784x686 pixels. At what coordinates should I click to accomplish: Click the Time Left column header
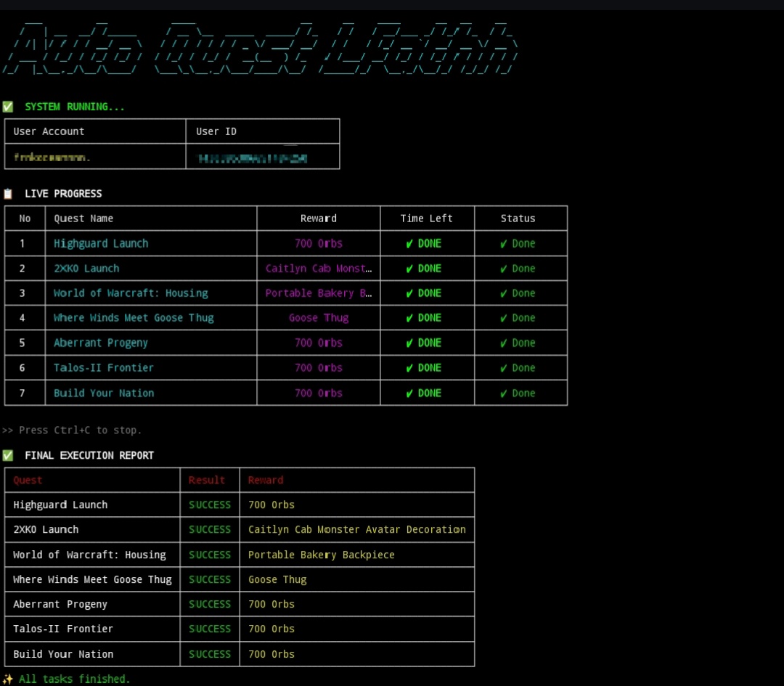(x=427, y=219)
